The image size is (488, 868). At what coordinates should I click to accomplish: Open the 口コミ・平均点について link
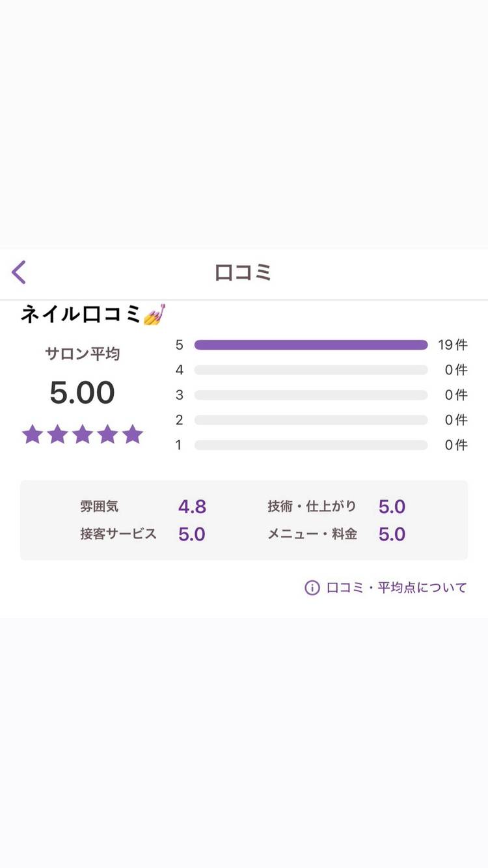point(396,587)
